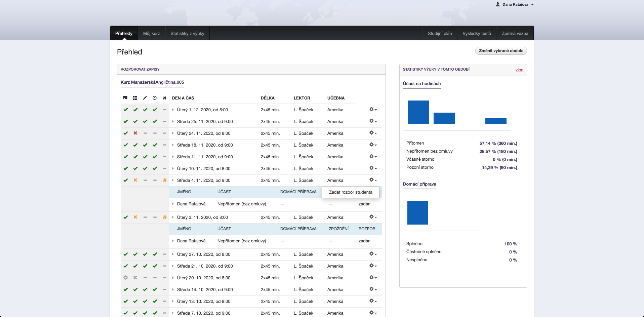Click lecturer L. Špaček in Úterý 1. 12. row
644x317 pixels.
click(x=304, y=110)
